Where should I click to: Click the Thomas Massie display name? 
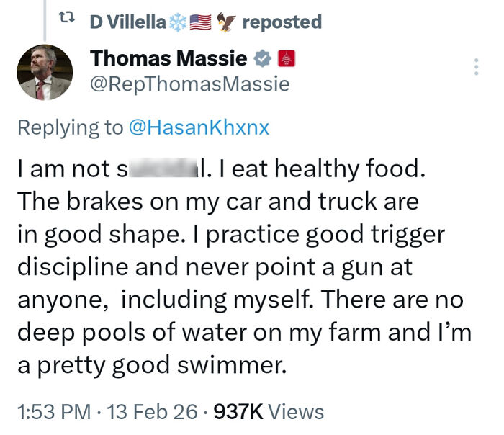(x=169, y=58)
